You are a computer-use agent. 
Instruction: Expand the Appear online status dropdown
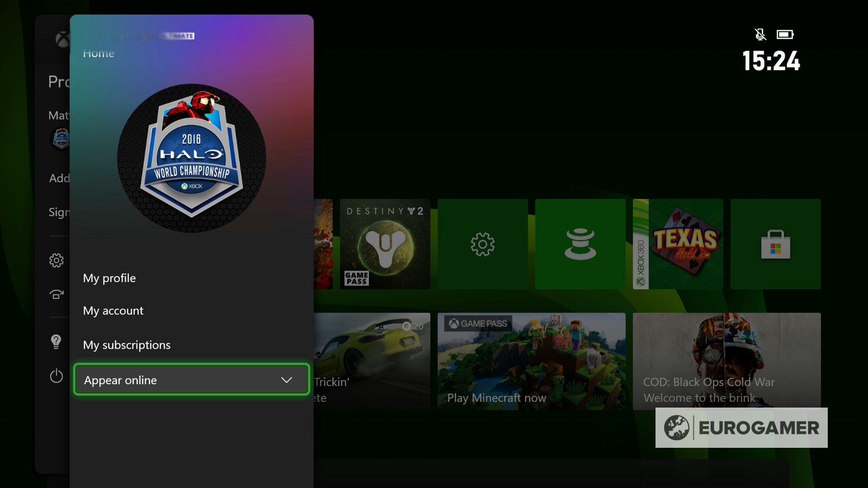pos(192,380)
